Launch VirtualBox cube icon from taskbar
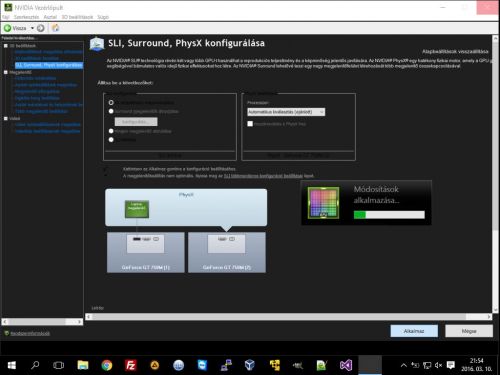The height and width of the screenshot is (375, 500). [x=250, y=365]
